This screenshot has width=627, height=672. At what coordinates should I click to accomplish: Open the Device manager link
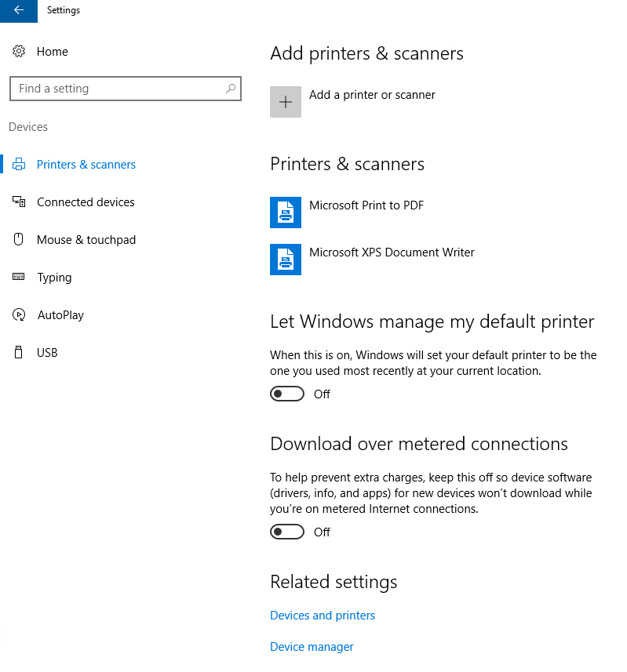[x=312, y=647]
